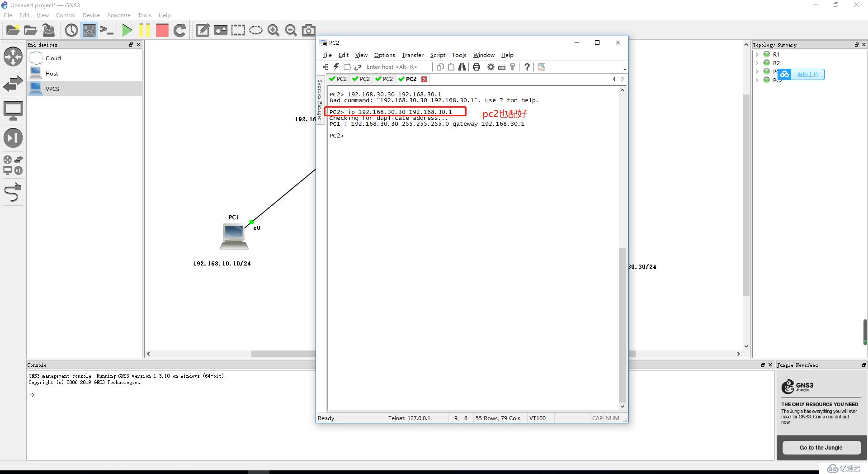The width and height of the screenshot is (868, 474).
Task: Click the Help question mark icon
Action: pyautogui.click(x=527, y=67)
